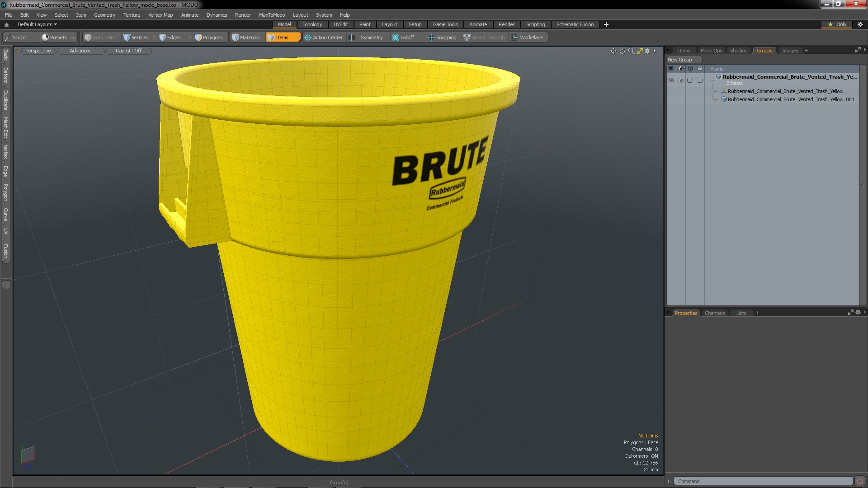The width and height of the screenshot is (868, 488).
Task: Add new layout tab with plus
Action: pos(606,24)
